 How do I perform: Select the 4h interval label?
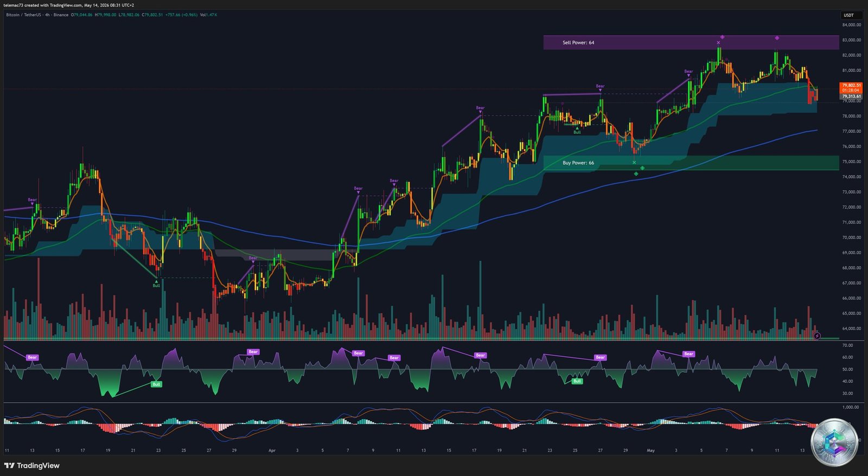(x=47, y=15)
